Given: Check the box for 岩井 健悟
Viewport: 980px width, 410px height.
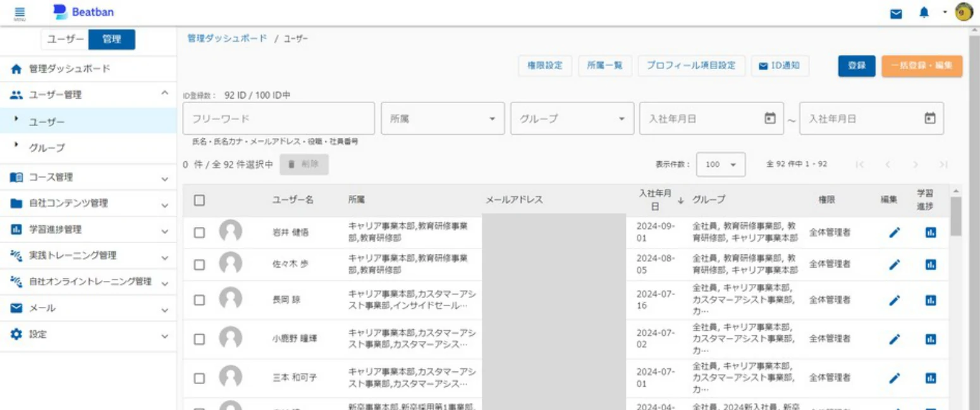Looking at the screenshot, I should click(199, 232).
